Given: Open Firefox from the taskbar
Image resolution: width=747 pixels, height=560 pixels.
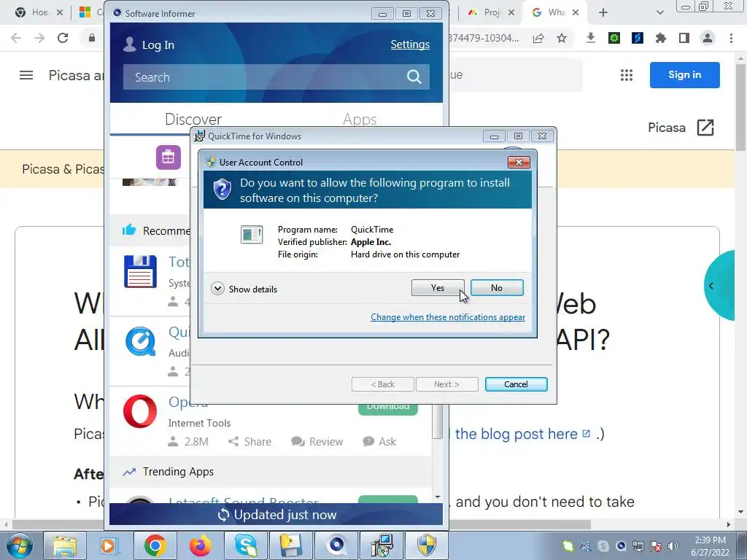Looking at the screenshot, I should coord(200,545).
